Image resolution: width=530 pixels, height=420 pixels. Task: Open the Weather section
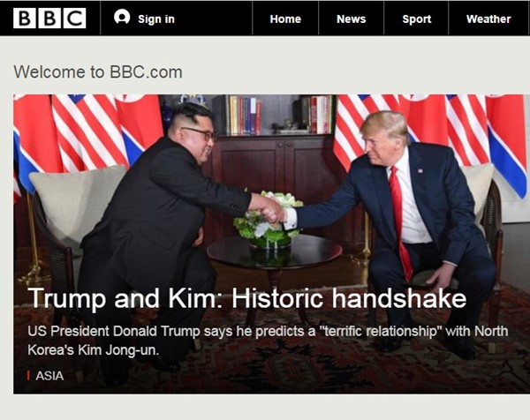[x=488, y=19]
